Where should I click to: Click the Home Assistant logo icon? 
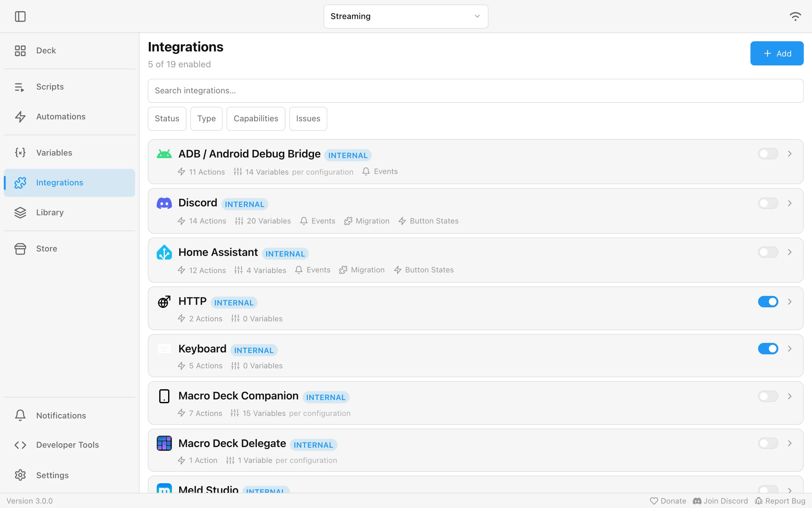[164, 252]
